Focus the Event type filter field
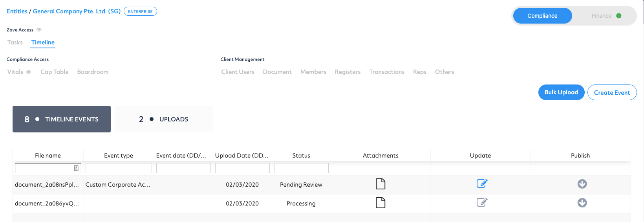 click(x=119, y=168)
